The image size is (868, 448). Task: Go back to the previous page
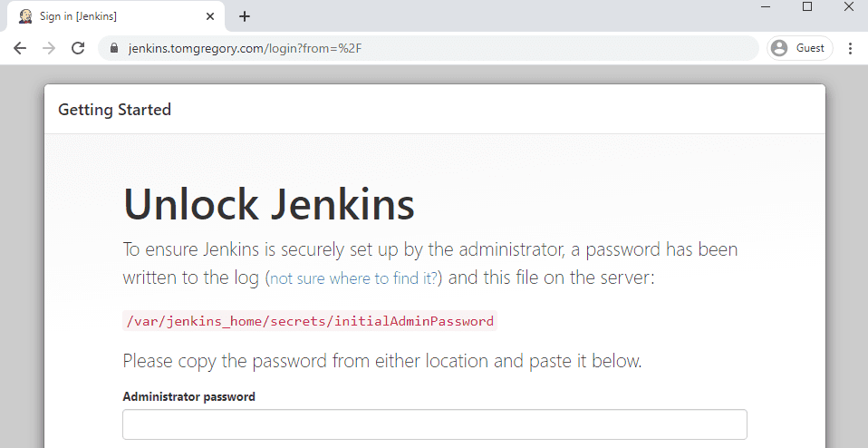[x=20, y=48]
